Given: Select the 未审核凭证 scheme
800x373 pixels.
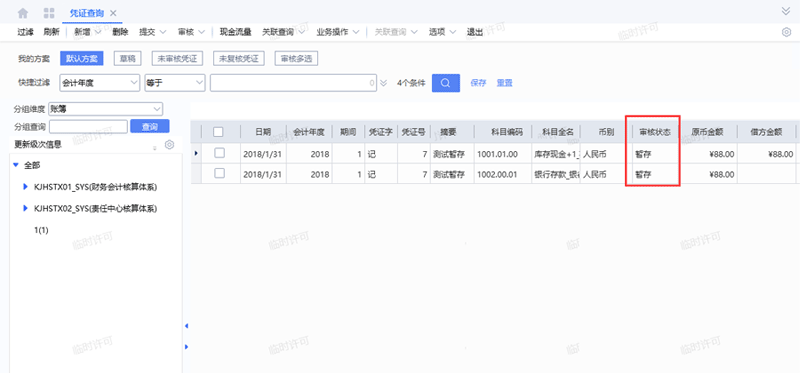Looking at the screenshot, I should (x=177, y=58).
